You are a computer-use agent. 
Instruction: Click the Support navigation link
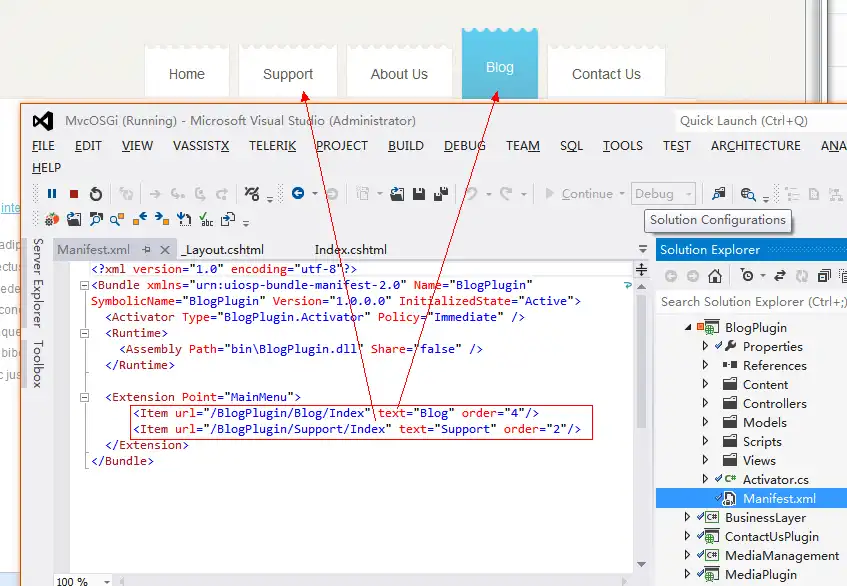[288, 74]
